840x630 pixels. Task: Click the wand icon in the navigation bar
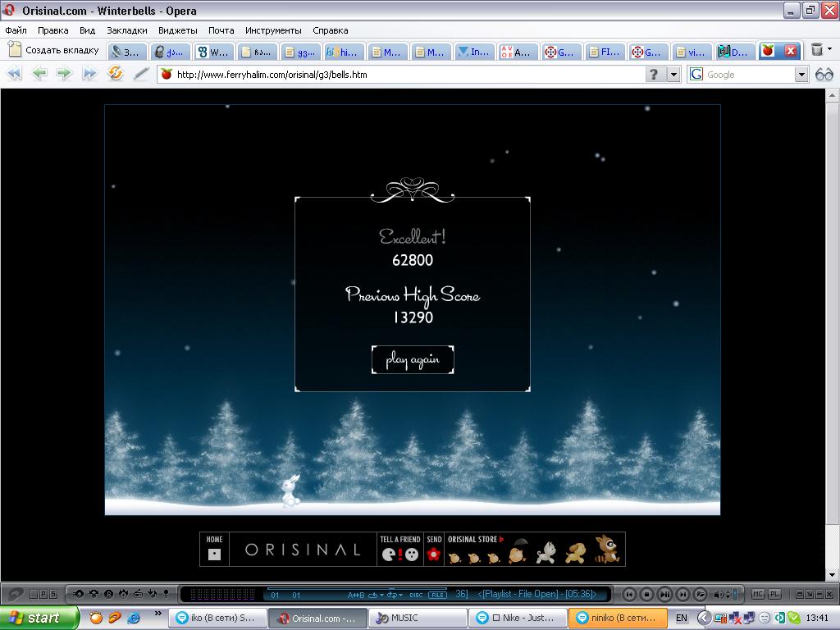click(x=141, y=73)
